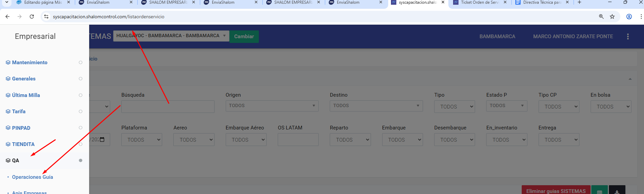Open the Origen TODOS dropdown
The height and width of the screenshot is (194, 644).
point(272,106)
